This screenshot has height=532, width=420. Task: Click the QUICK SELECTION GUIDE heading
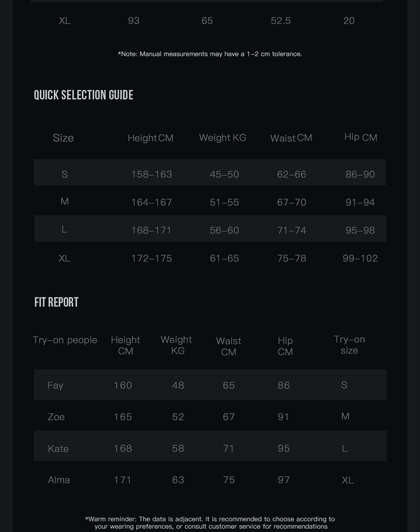coord(83,95)
